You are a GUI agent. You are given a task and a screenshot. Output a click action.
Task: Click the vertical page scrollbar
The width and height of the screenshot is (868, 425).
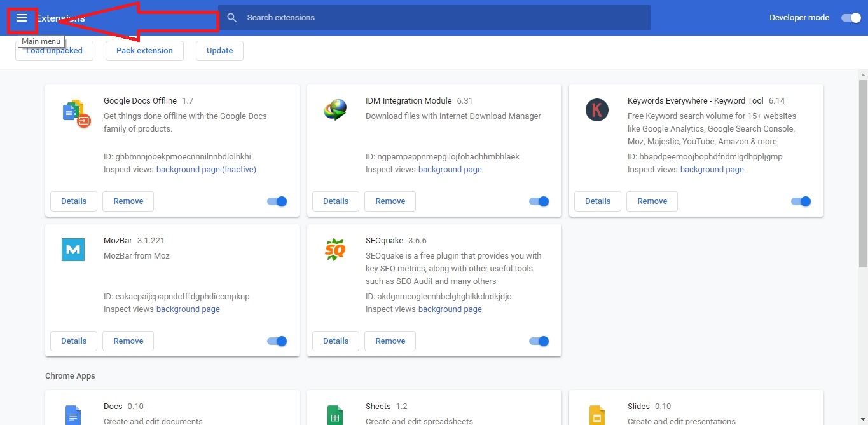(x=863, y=173)
